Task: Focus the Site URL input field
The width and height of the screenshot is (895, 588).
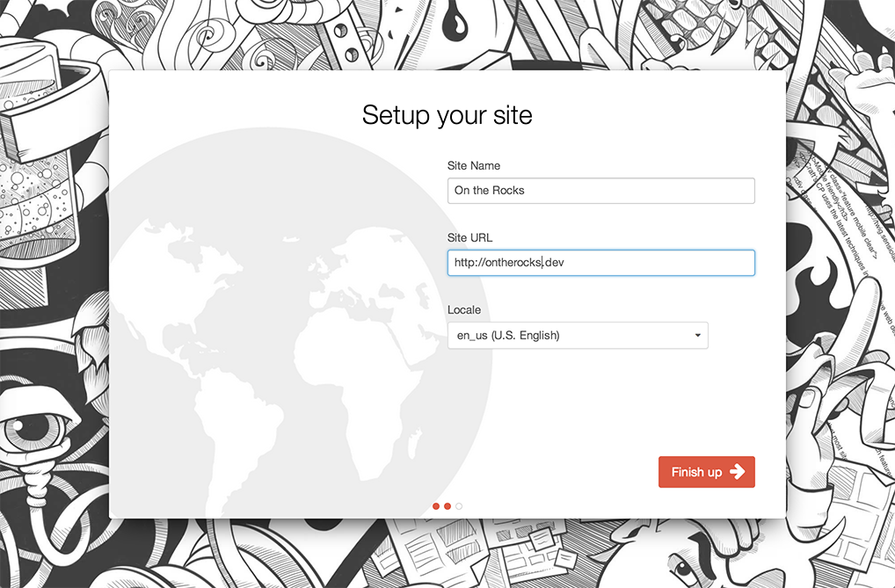Action: (600, 263)
